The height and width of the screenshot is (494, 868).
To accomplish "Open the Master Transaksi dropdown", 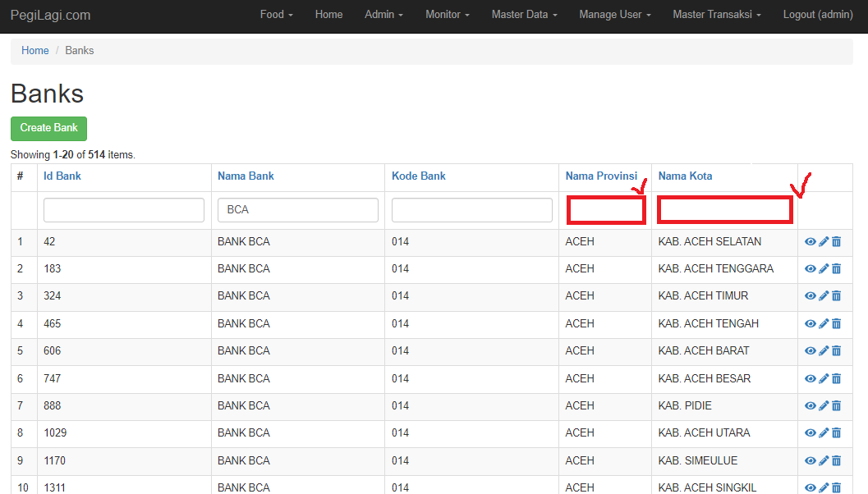I will coord(716,15).
